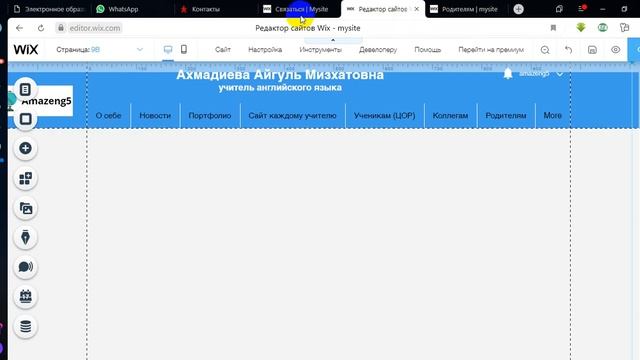This screenshot has height=360, width=640.
Task: Select учитель английского языка subtitle
Action: [x=280, y=88]
